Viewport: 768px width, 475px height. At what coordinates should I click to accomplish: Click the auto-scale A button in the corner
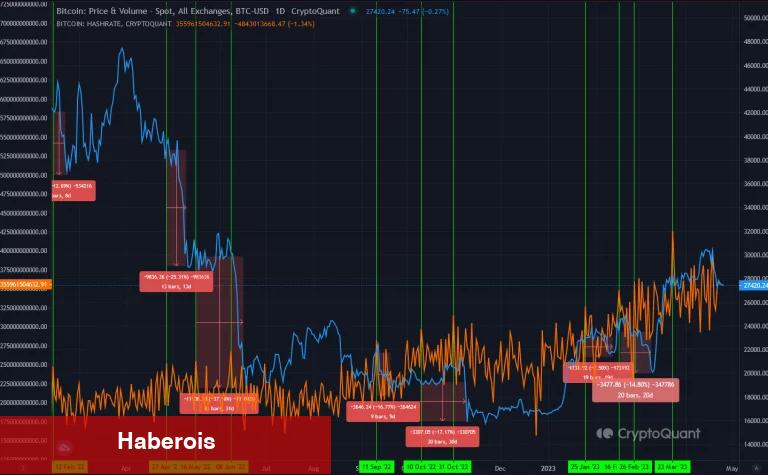click(x=756, y=468)
